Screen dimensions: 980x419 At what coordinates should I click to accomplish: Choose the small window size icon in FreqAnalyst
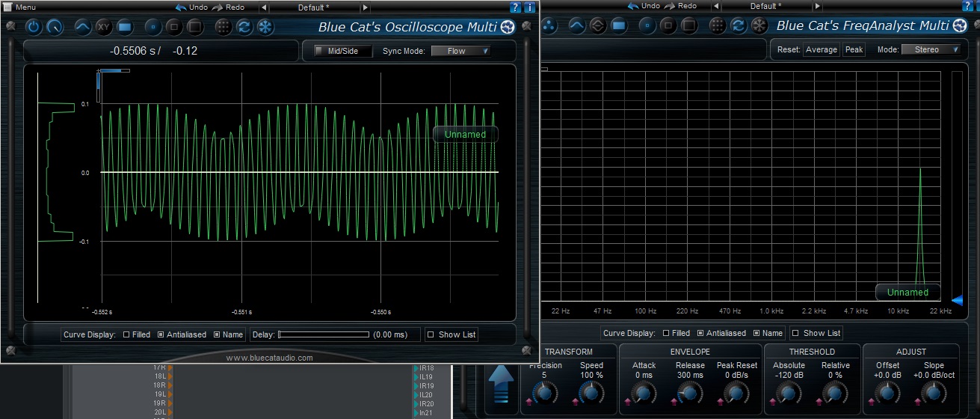[647, 25]
